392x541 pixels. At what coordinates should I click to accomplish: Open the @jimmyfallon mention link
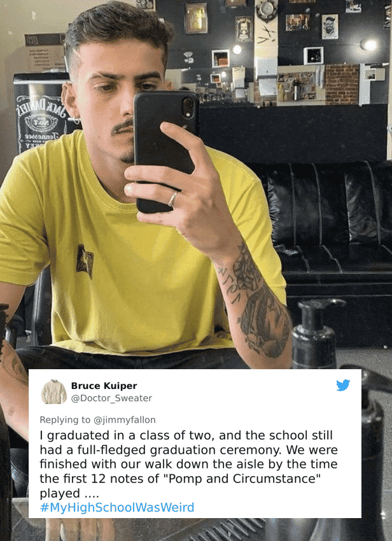[125, 419]
